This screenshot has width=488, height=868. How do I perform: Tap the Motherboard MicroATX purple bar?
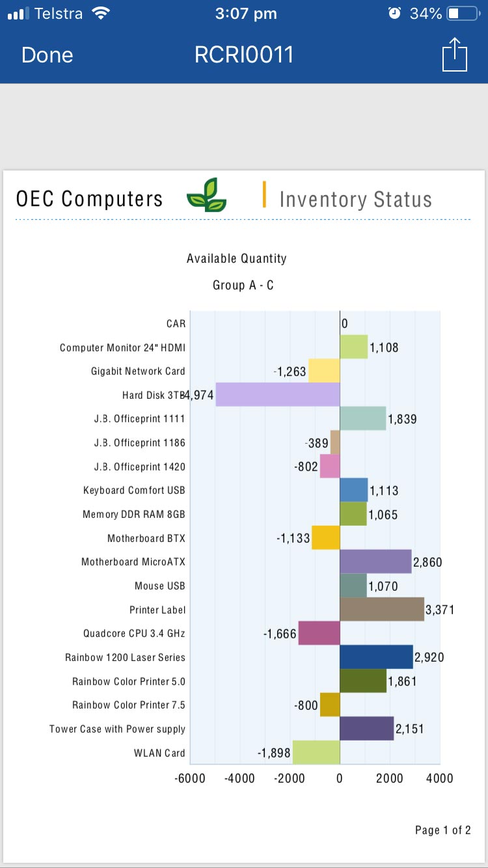coord(375,561)
